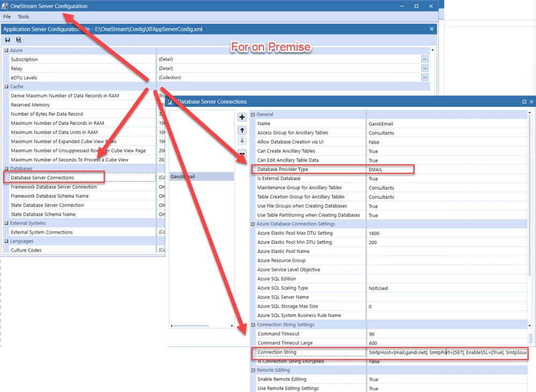Select Number of Bytes Per Data Record
The width and height of the screenshot is (536, 392).
click(x=83, y=114)
